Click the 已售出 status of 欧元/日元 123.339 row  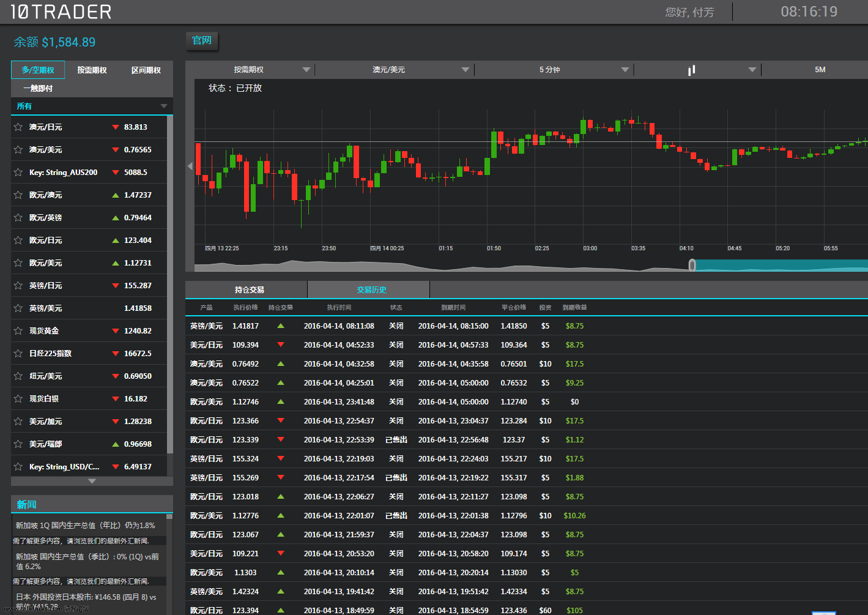(396, 440)
